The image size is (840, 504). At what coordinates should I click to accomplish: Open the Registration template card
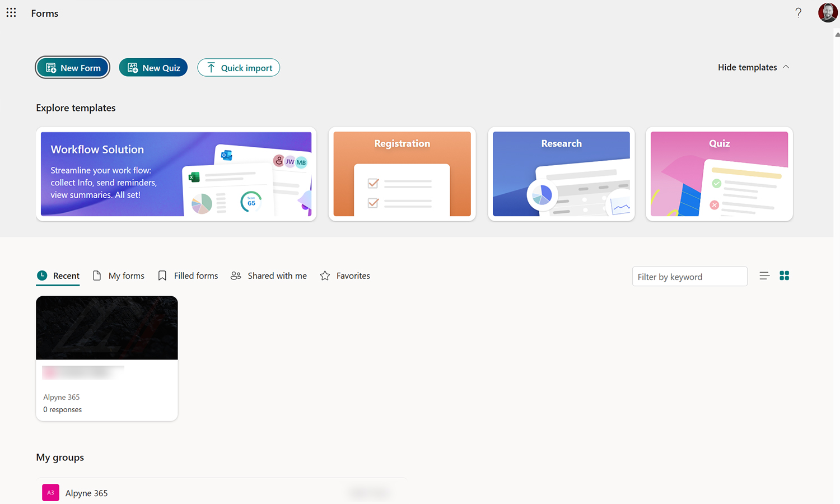tap(402, 174)
